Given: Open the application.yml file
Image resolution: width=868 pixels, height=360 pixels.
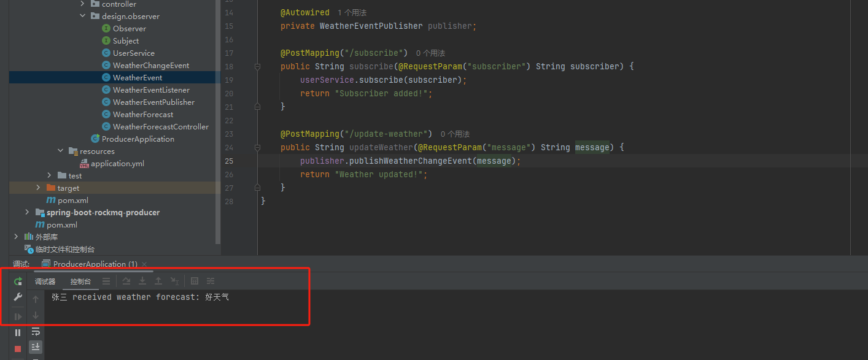Looking at the screenshot, I should click(x=118, y=163).
